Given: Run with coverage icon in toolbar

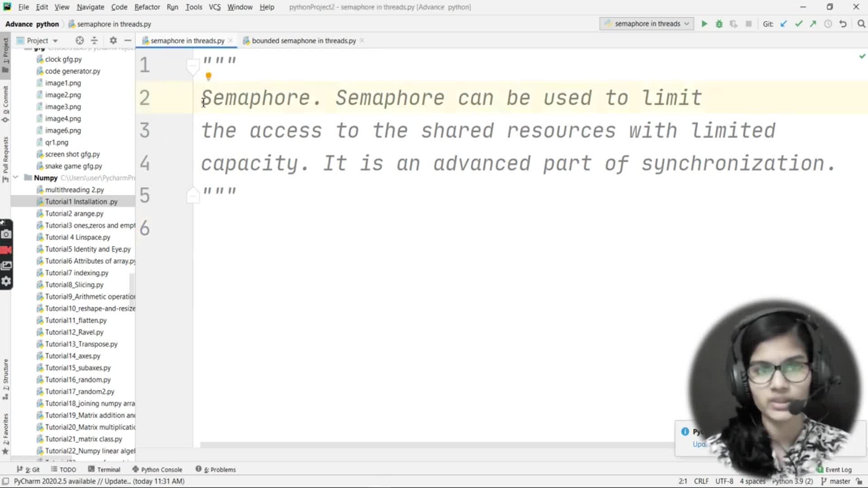Looking at the screenshot, I should pos(734,24).
